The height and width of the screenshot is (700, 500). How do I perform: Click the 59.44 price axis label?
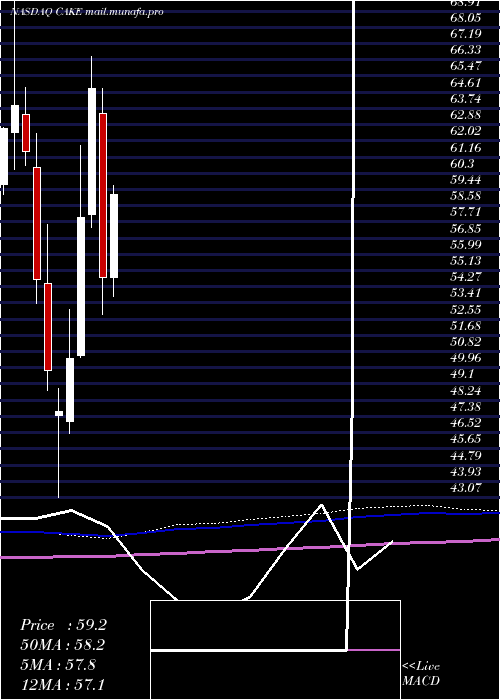coord(466,179)
